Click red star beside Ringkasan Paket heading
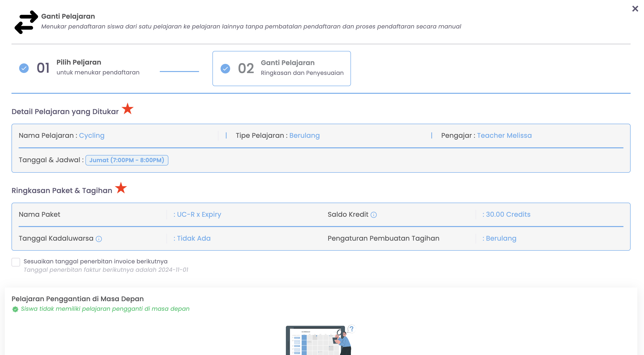 121,188
